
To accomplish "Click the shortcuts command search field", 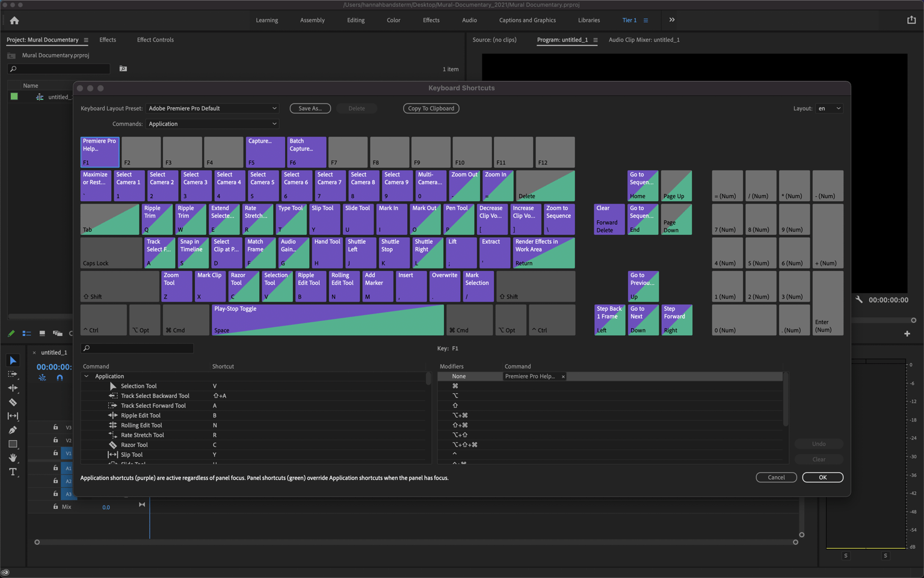I will (138, 348).
